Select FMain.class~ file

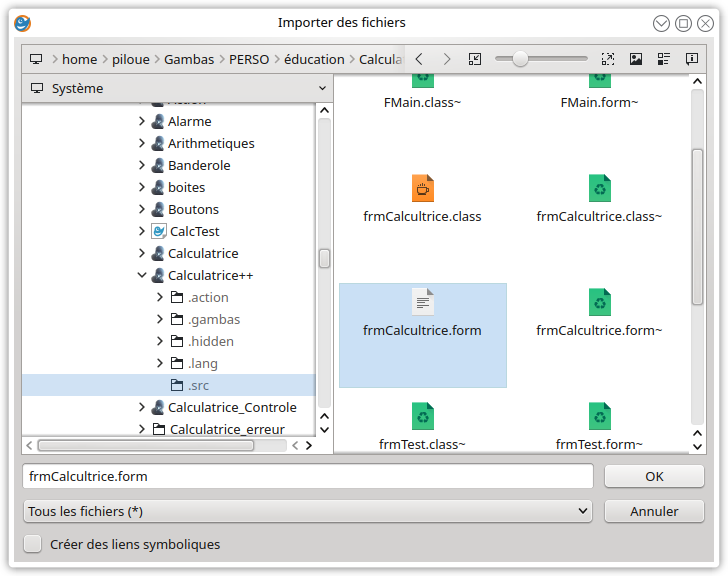[x=422, y=102]
